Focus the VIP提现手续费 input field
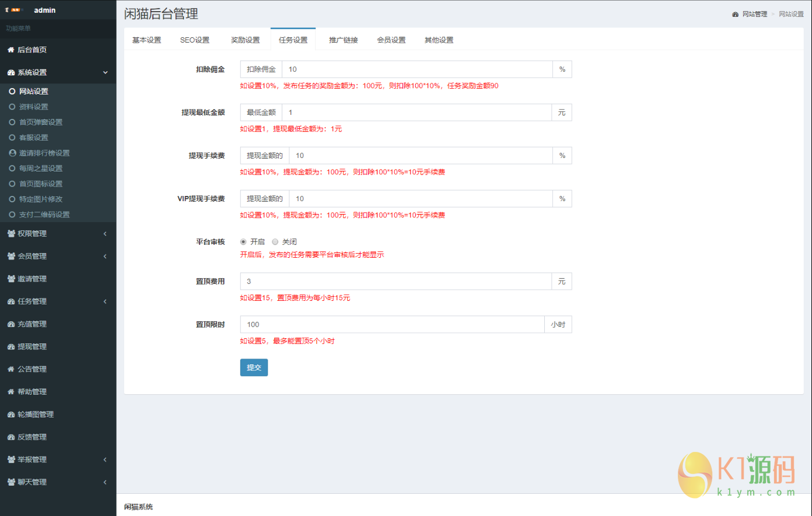 click(x=421, y=199)
